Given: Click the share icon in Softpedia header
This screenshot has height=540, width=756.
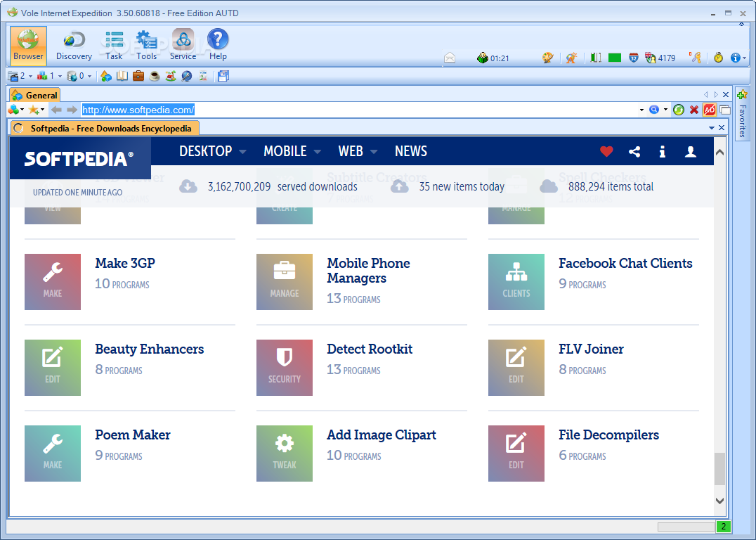Looking at the screenshot, I should 634,152.
